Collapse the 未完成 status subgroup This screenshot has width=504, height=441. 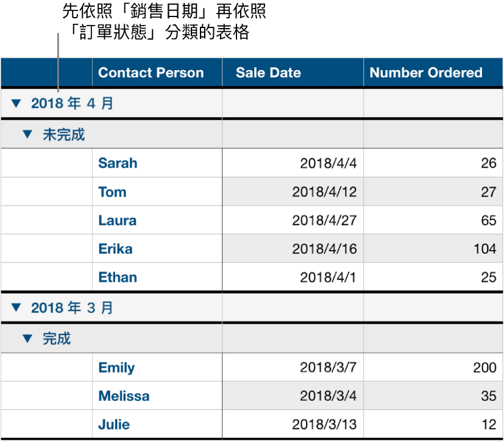[x=28, y=133]
